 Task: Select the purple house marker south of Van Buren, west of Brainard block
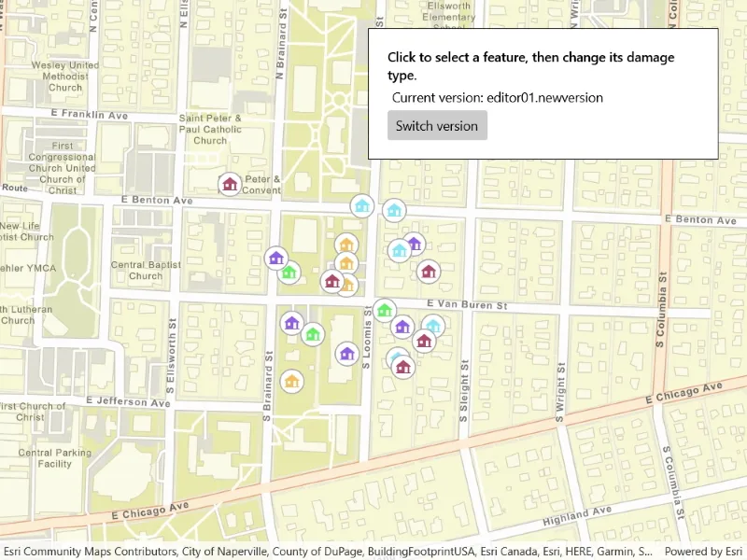tap(291, 324)
